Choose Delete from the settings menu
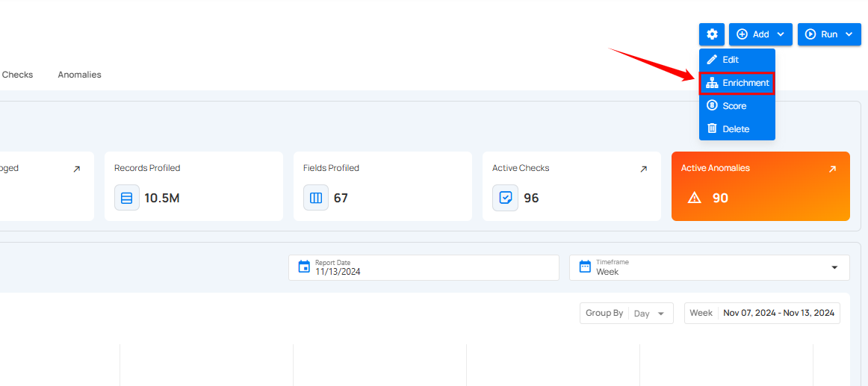This screenshot has height=386, width=868. [x=737, y=129]
